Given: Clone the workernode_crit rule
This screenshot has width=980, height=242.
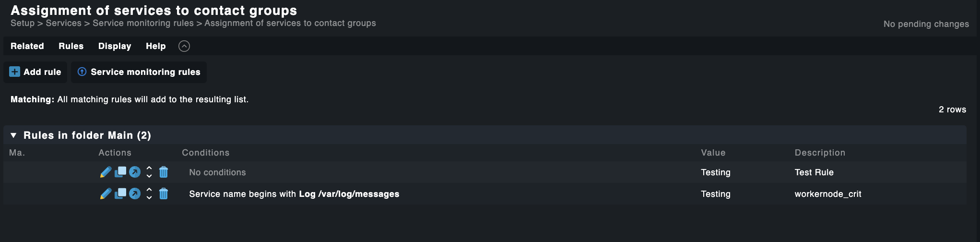Looking at the screenshot, I should [120, 194].
